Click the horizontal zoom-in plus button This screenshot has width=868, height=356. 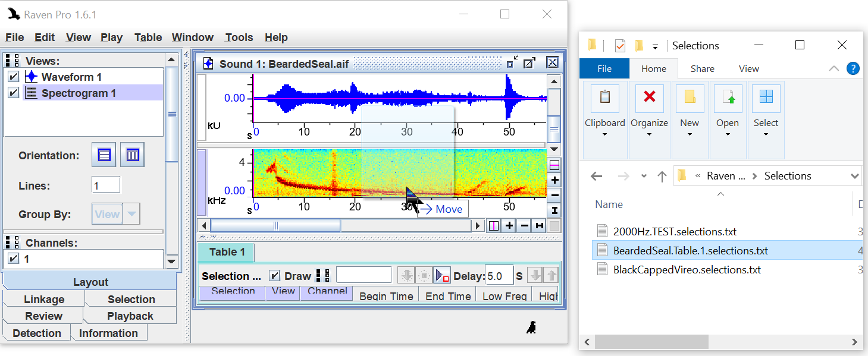509,226
